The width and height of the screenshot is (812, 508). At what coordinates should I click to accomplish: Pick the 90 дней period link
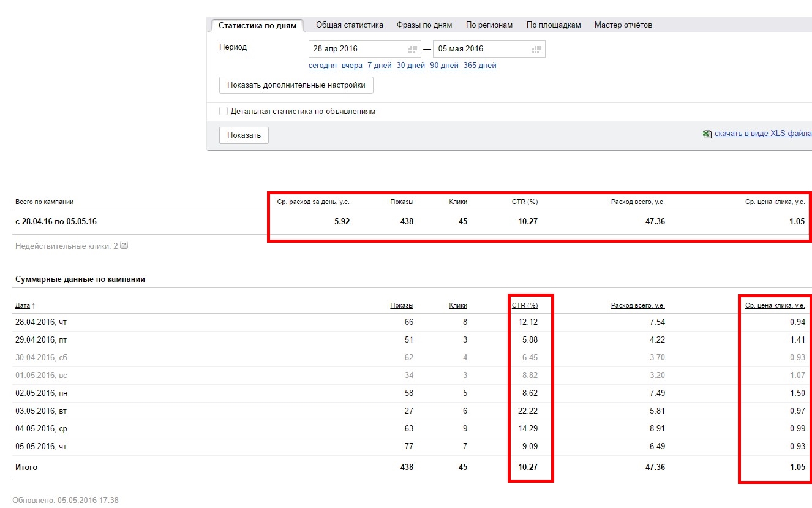(x=444, y=66)
